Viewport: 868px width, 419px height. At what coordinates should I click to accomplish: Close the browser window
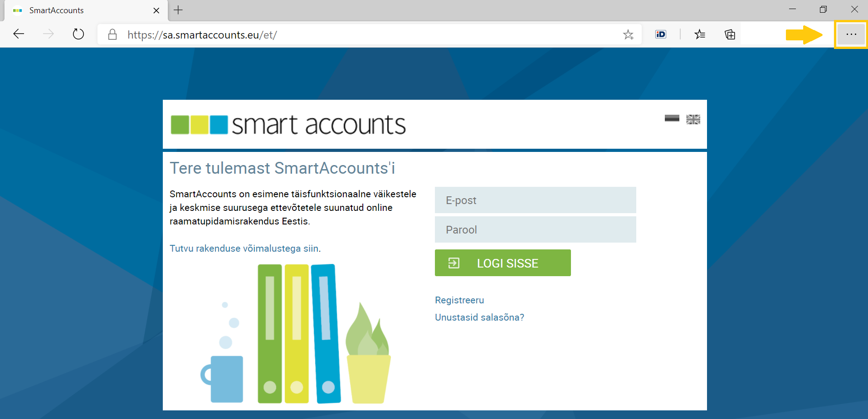click(x=854, y=9)
